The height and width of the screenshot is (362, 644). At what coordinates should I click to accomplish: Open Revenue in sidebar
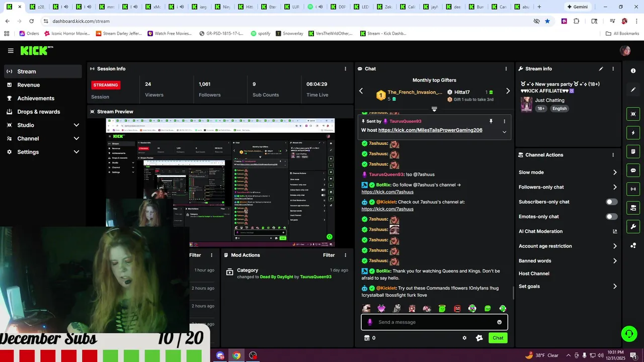pyautogui.click(x=43, y=85)
